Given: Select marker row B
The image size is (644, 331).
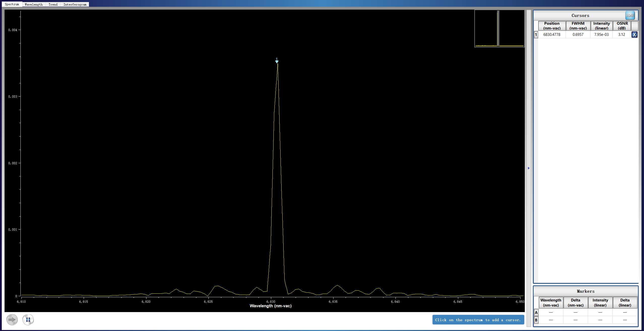Looking at the screenshot, I should point(536,320).
